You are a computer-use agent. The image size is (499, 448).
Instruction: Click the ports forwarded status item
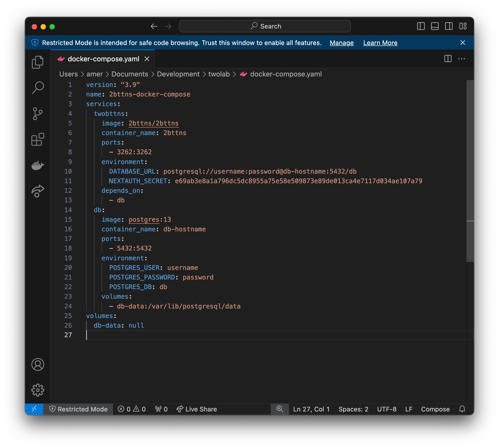coord(161,409)
